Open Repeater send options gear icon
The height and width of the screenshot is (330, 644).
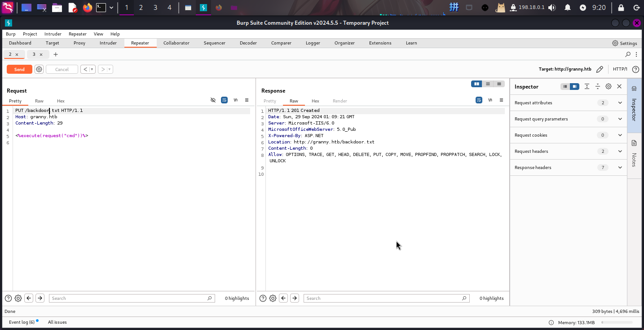(39, 69)
